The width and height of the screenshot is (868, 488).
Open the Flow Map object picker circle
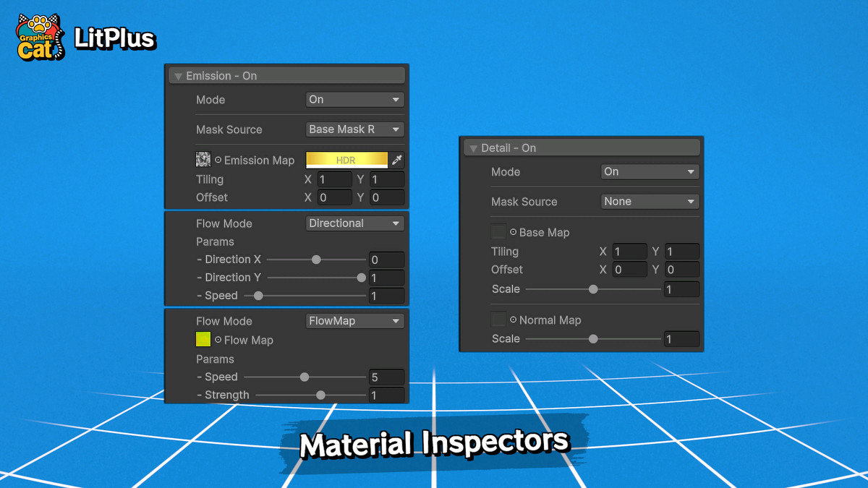(x=218, y=340)
